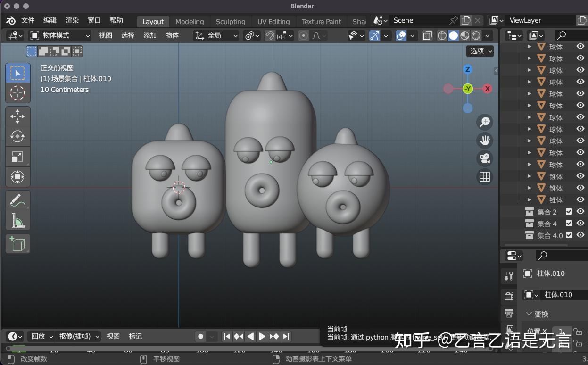Screen dimensions: 588x365
Task: Hide the 锥体 object in outliner
Action: point(580,176)
